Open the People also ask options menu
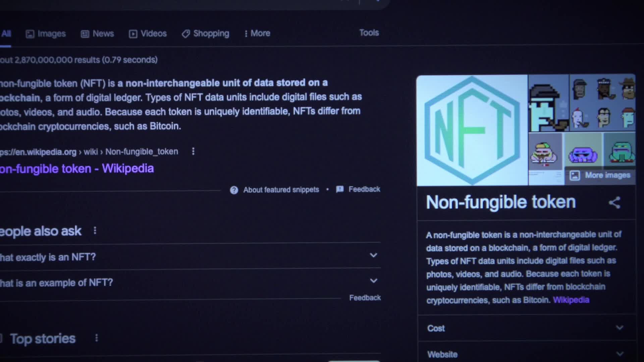The width and height of the screenshot is (644, 362). tap(95, 231)
